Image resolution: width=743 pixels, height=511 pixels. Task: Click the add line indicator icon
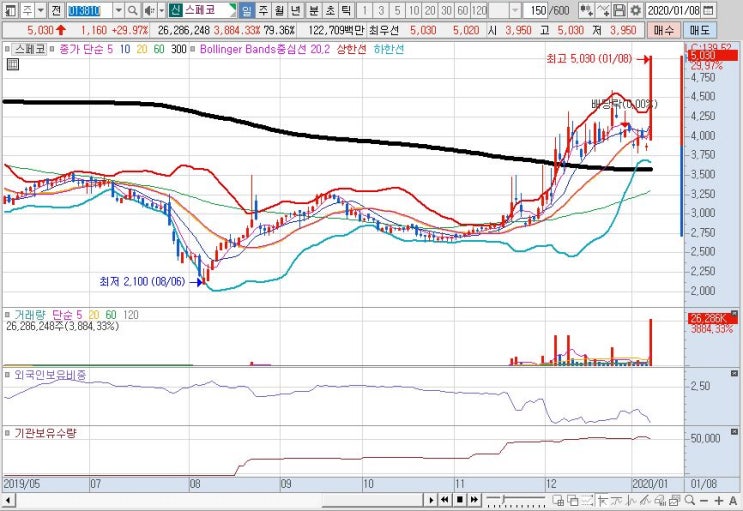(603, 10)
